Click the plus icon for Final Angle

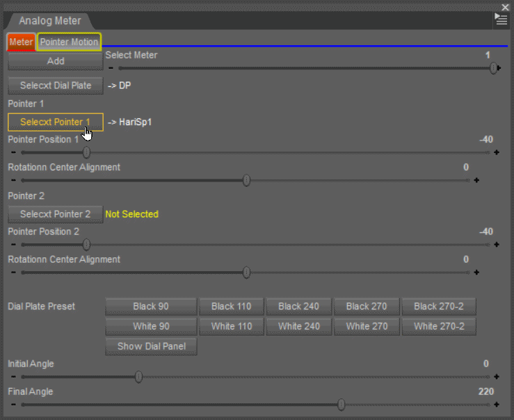(497, 405)
